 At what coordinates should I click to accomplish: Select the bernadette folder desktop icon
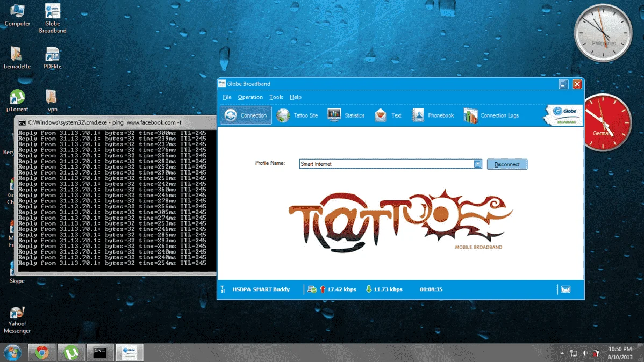[x=17, y=57]
